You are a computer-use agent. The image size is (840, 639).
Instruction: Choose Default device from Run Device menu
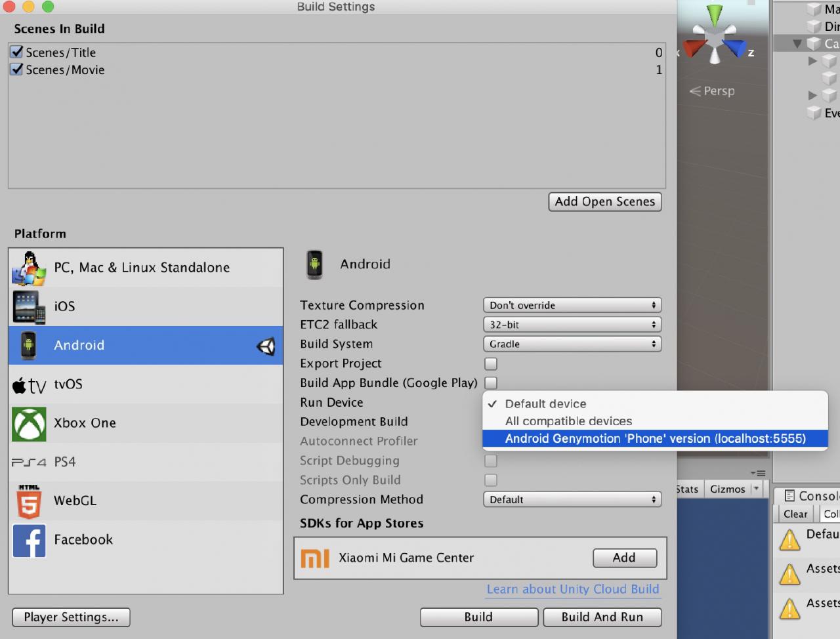[x=655, y=403]
